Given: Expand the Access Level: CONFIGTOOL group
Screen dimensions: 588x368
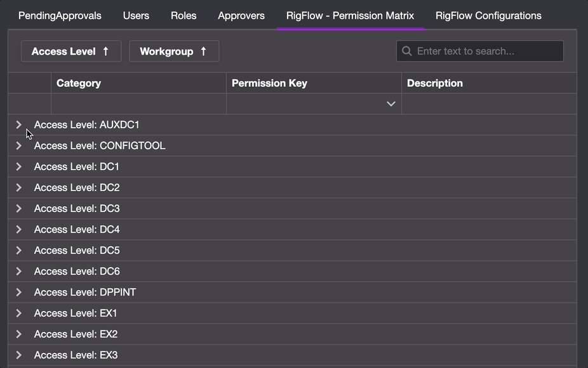Looking at the screenshot, I should [x=18, y=145].
